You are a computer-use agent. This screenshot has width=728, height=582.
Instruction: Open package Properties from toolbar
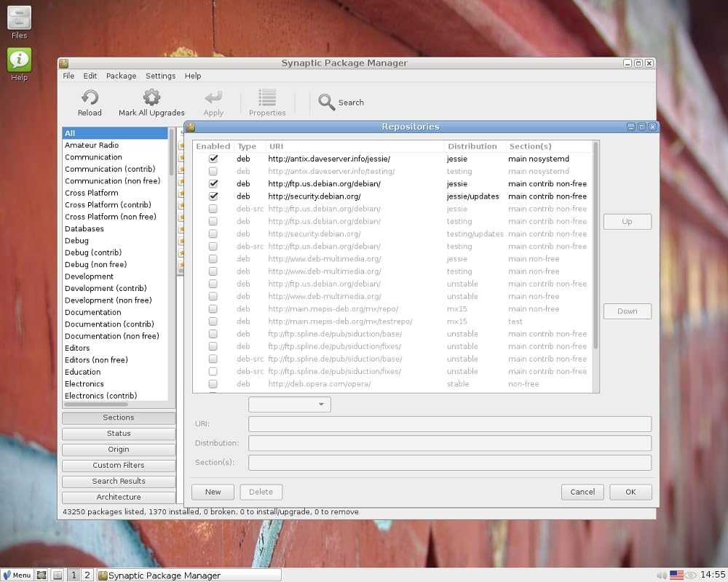click(266, 102)
